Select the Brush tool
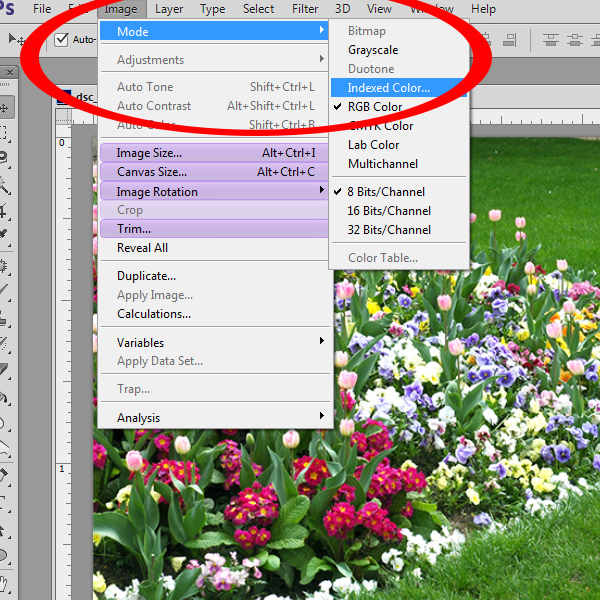This screenshot has height=600, width=600. click(x=4, y=290)
